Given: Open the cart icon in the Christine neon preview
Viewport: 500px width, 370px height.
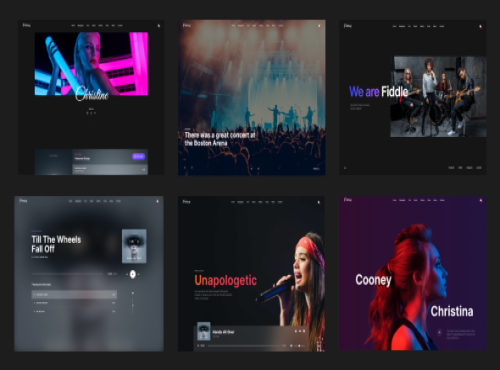Looking at the screenshot, I should pos(159,26).
